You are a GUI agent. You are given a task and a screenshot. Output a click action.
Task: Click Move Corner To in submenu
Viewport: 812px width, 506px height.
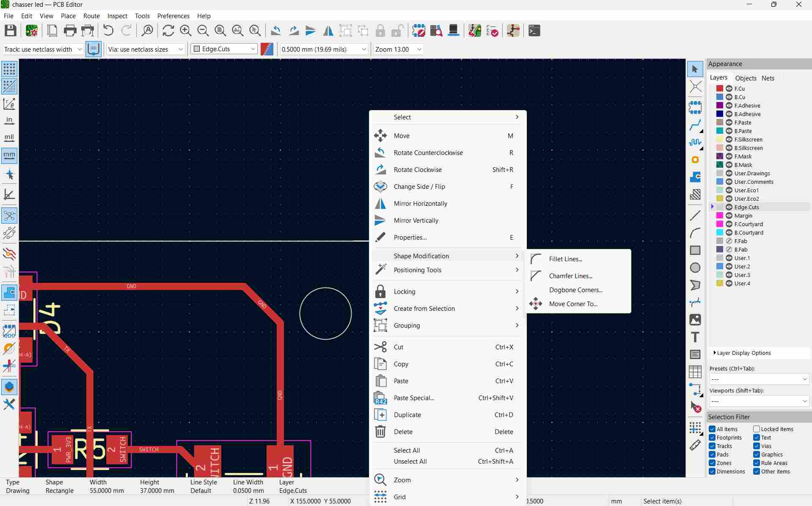click(x=578, y=304)
